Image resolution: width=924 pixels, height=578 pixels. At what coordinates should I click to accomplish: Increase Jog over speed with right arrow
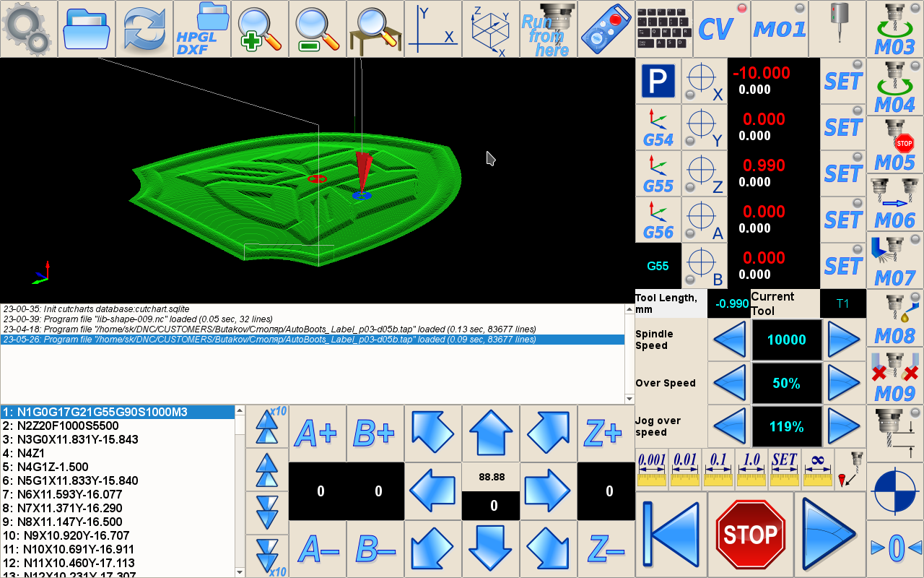coord(844,426)
